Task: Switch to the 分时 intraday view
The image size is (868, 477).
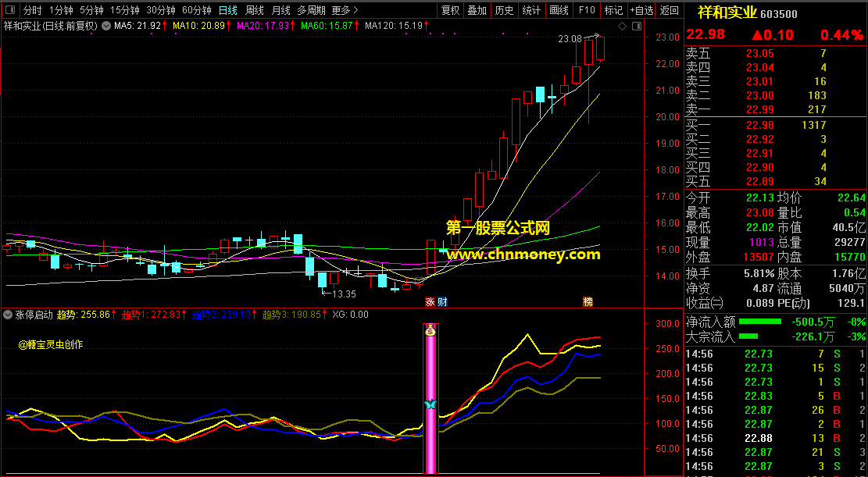Action: (x=32, y=10)
